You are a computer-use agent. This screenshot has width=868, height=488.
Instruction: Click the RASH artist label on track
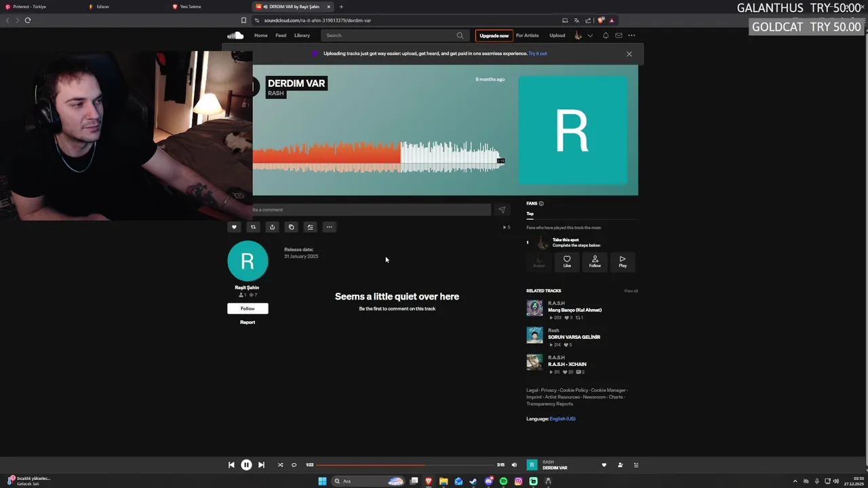click(275, 94)
